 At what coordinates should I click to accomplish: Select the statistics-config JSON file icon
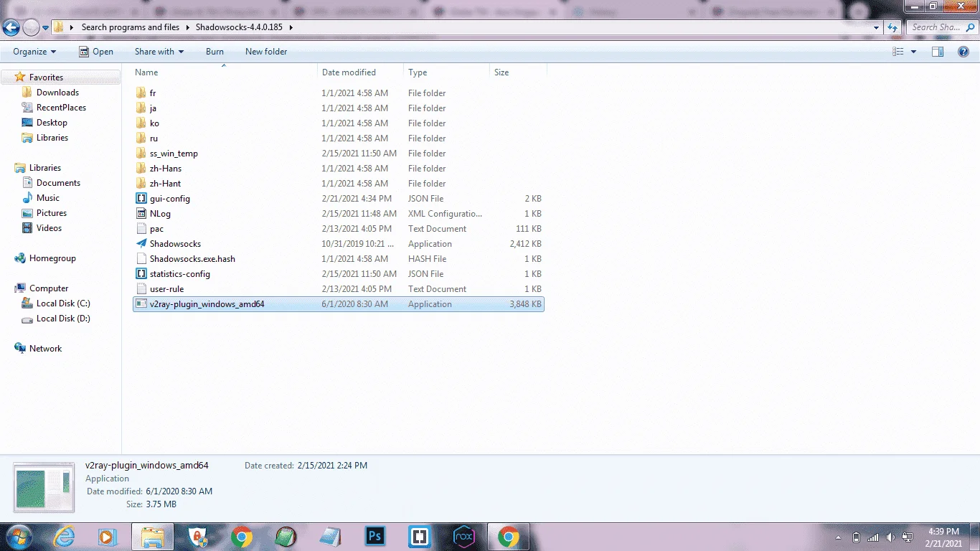(x=141, y=274)
